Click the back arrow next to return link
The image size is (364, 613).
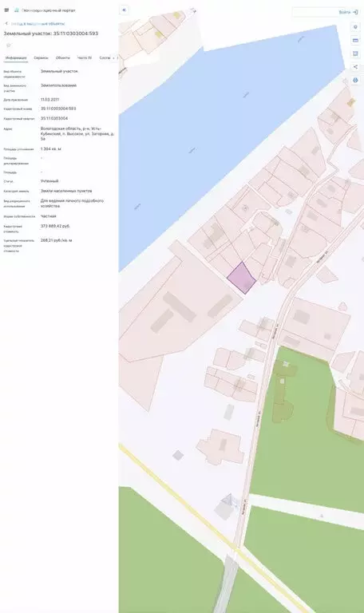6,24
